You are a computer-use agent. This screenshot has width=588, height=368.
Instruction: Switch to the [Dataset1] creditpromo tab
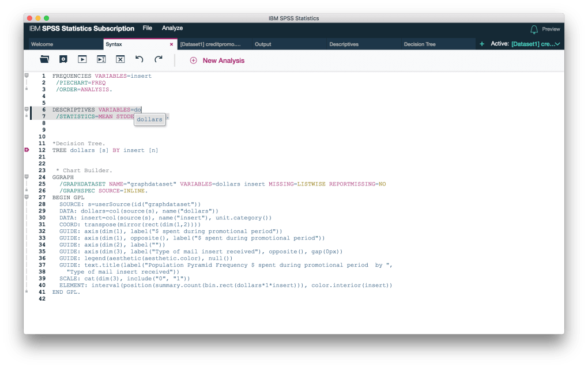click(x=215, y=44)
